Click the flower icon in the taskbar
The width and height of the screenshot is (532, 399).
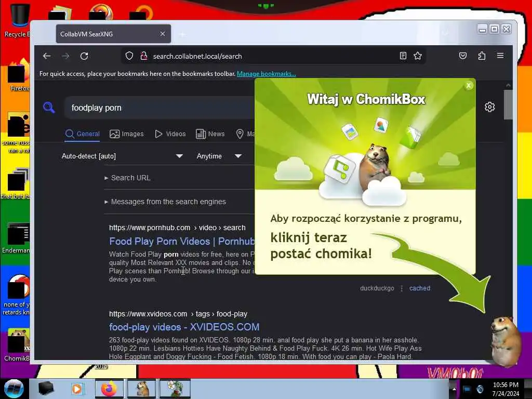click(x=175, y=389)
